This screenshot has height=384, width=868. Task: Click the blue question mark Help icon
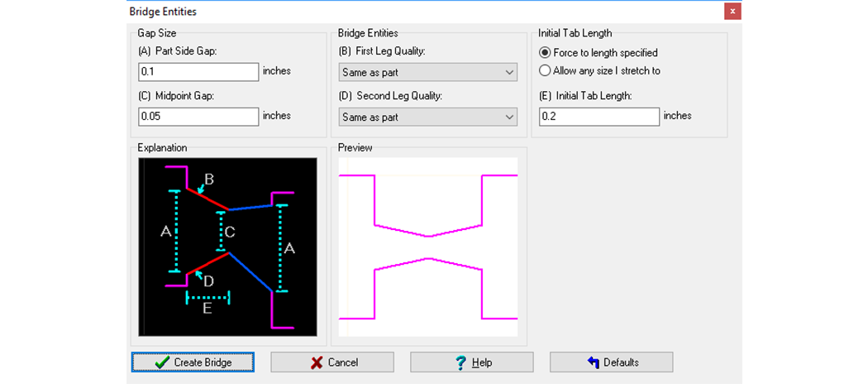(461, 362)
